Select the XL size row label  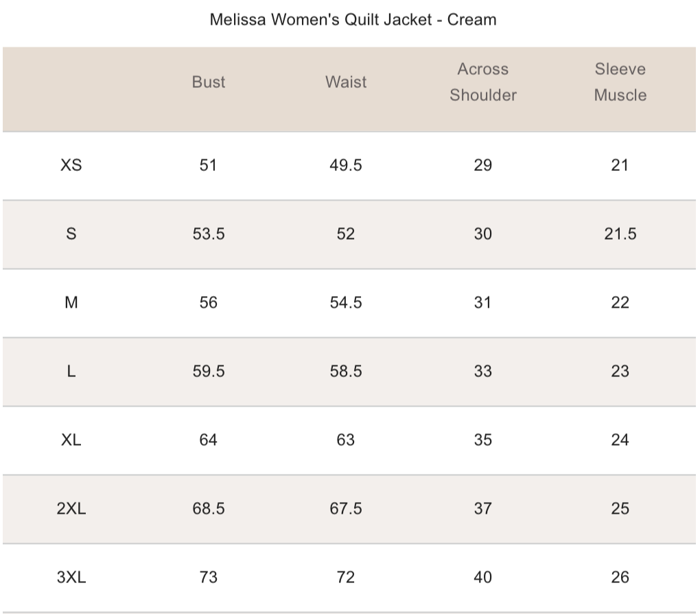[71, 440]
